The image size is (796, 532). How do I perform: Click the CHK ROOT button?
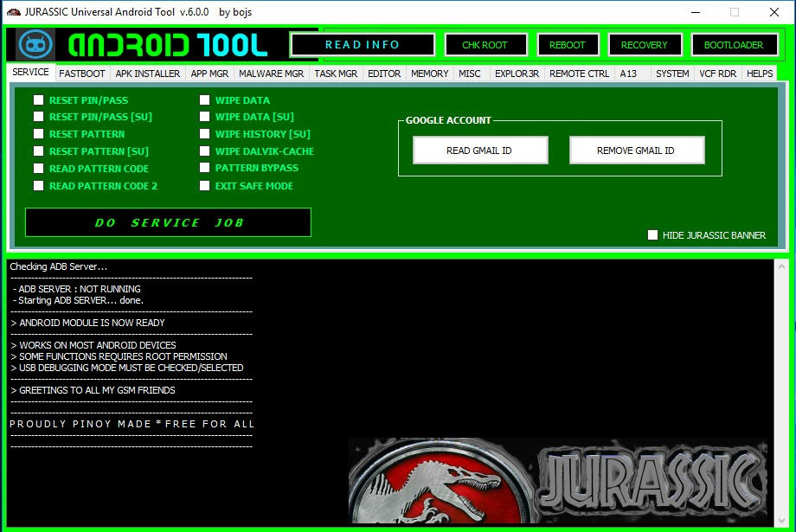pyautogui.click(x=483, y=45)
